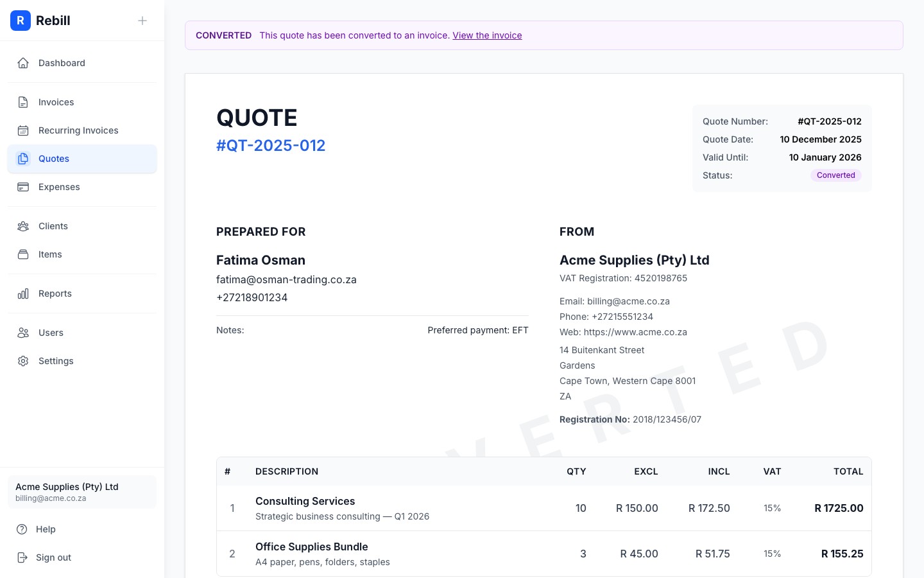Open Dashboard via the home icon
924x578 pixels.
point(23,63)
